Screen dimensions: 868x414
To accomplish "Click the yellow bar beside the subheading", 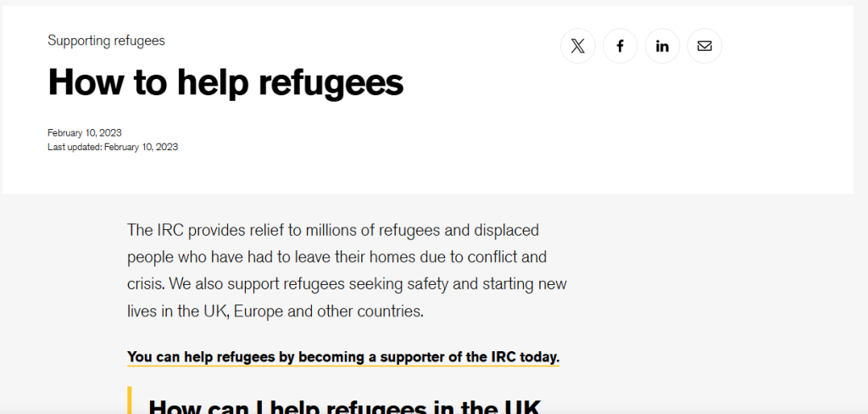I will point(130,401).
